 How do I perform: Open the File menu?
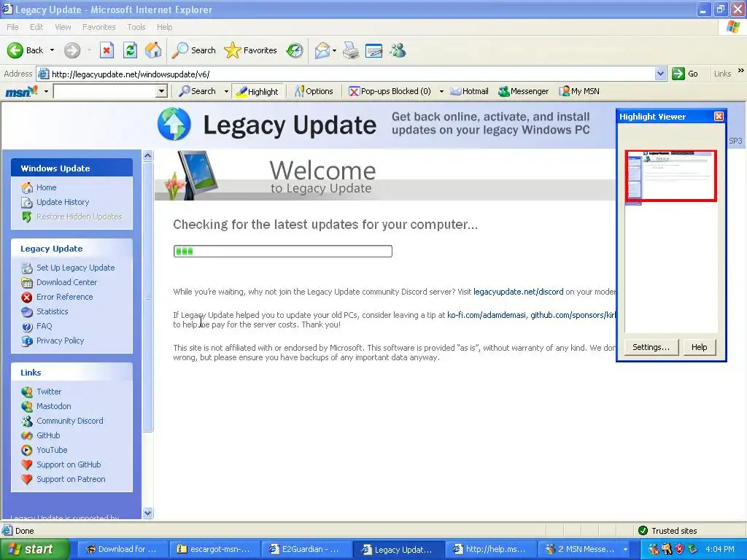coord(12,27)
